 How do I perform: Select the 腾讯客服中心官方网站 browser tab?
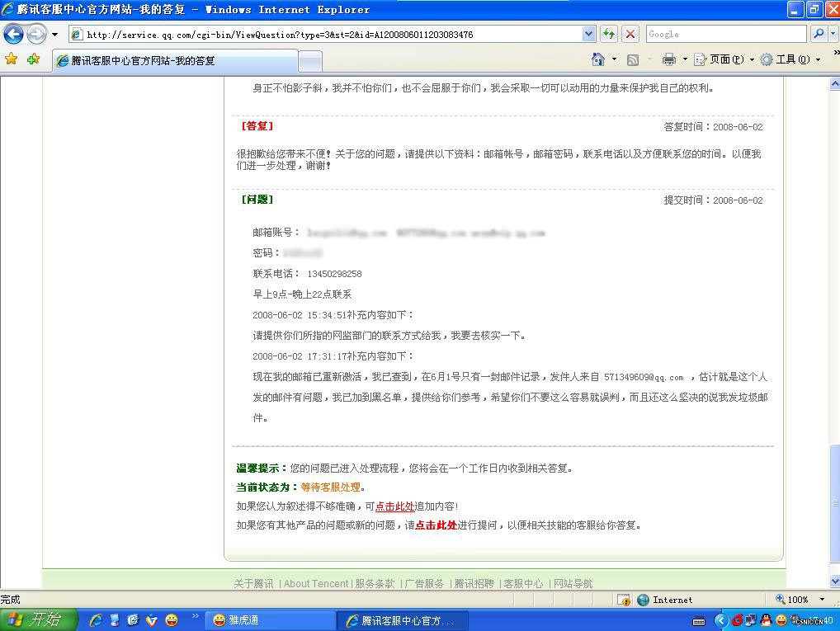click(x=175, y=61)
